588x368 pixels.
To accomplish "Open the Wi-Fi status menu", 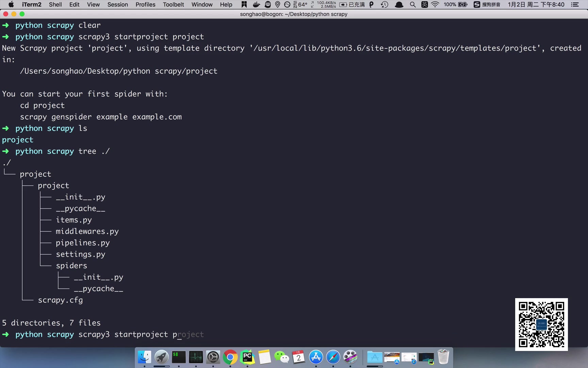I will coord(435,4).
